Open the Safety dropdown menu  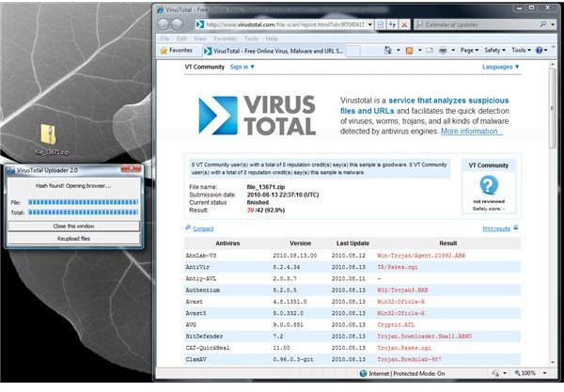pyautogui.click(x=494, y=51)
